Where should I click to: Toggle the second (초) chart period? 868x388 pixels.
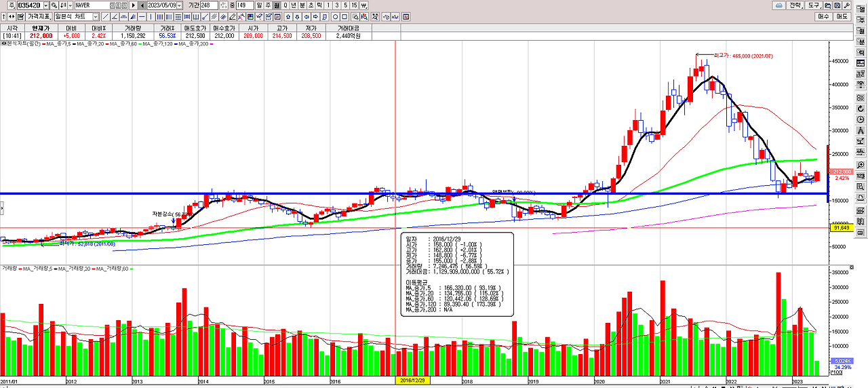coord(311,5)
